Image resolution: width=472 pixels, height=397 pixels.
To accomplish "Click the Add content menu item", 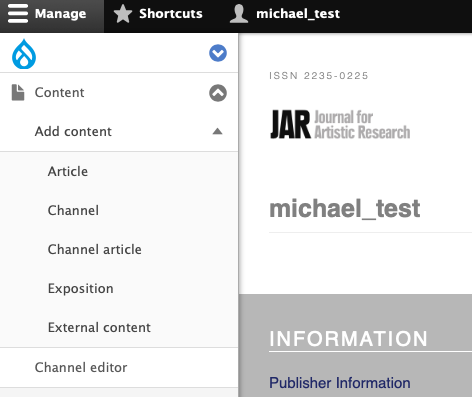I will point(73,131).
